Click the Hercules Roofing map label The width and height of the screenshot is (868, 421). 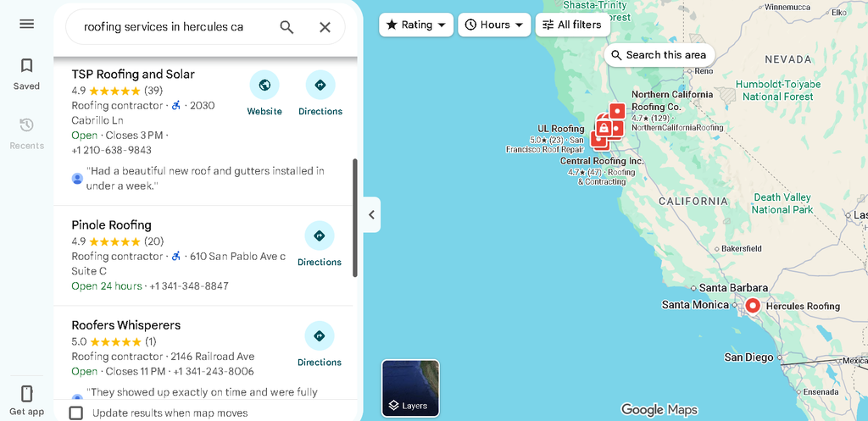pos(803,306)
